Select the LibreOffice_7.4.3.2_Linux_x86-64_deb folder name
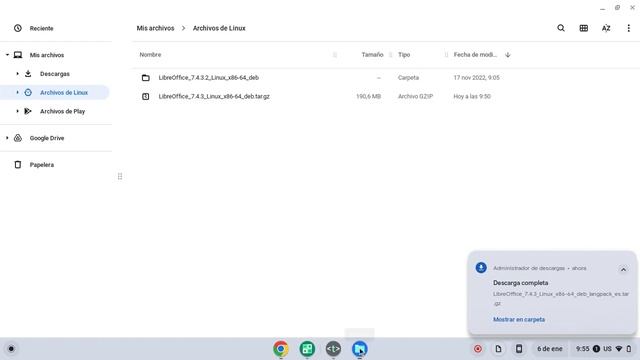This screenshot has width=640, height=360. (x=209, y=78)
